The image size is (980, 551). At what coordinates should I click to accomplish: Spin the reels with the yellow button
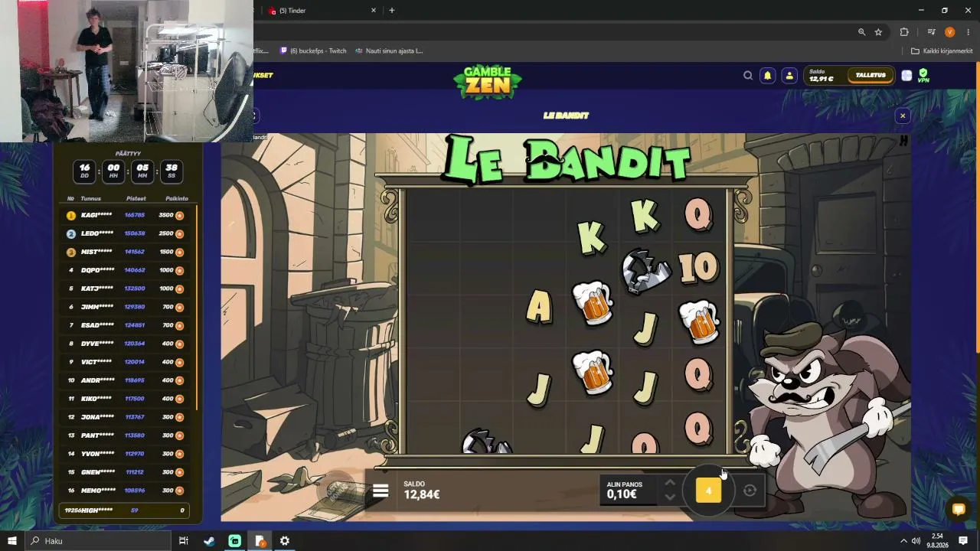click(x=708, y=491)
